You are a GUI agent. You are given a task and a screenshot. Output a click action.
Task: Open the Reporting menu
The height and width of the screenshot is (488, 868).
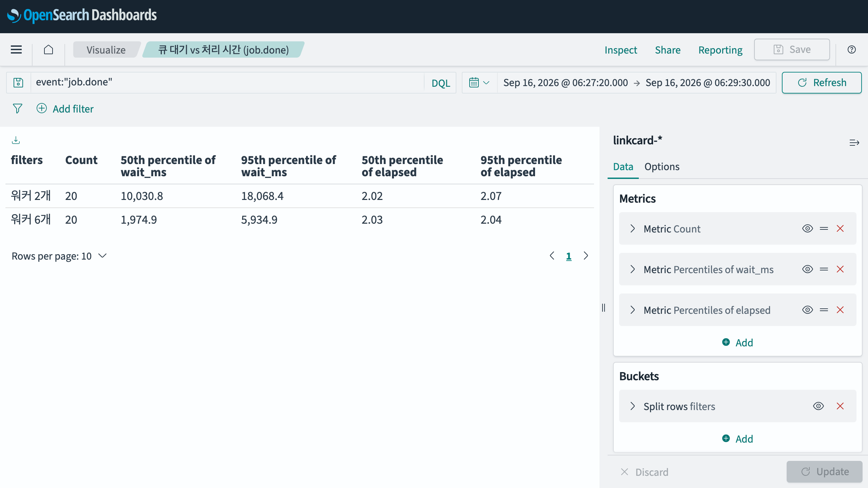[x=721, y=50]
